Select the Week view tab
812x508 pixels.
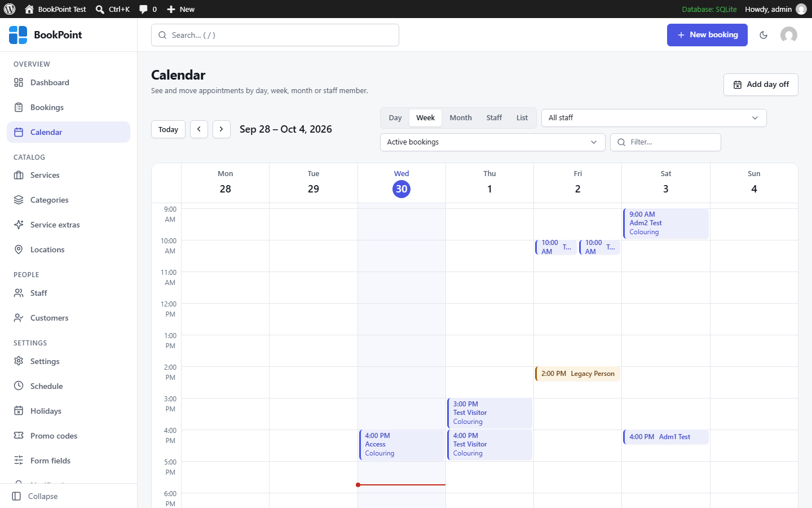(x=425, y=118)
